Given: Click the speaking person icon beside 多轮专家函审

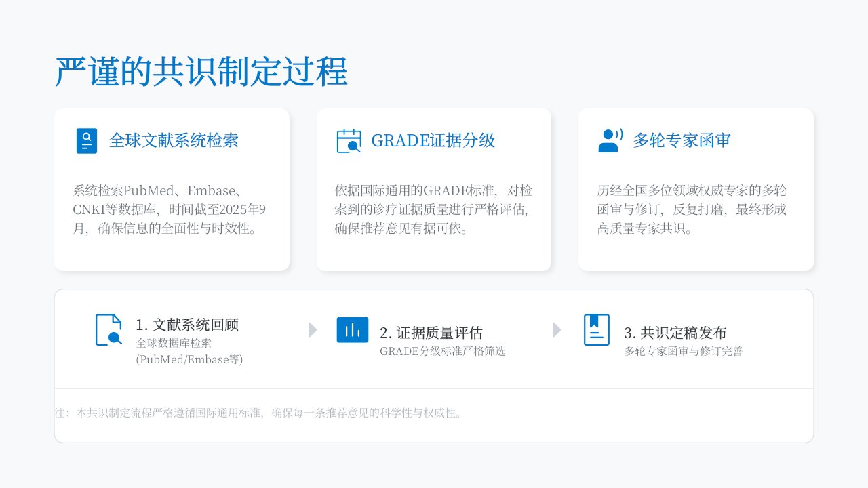Looking at the screenshot, I should point(610,141).
